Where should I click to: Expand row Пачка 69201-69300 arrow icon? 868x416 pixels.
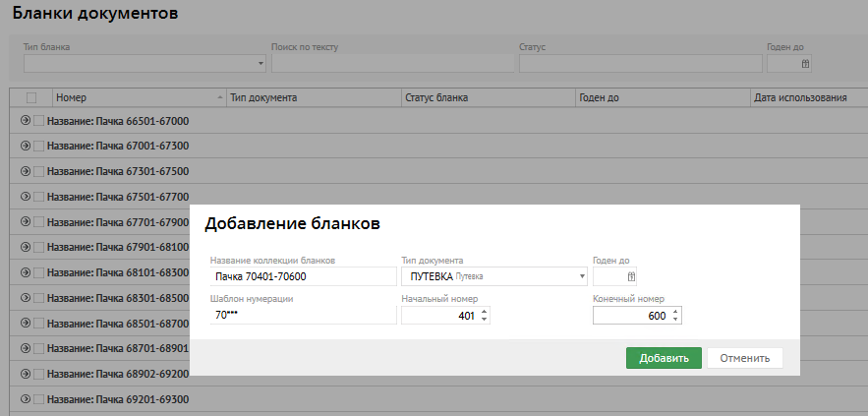[x=26, y=399]
